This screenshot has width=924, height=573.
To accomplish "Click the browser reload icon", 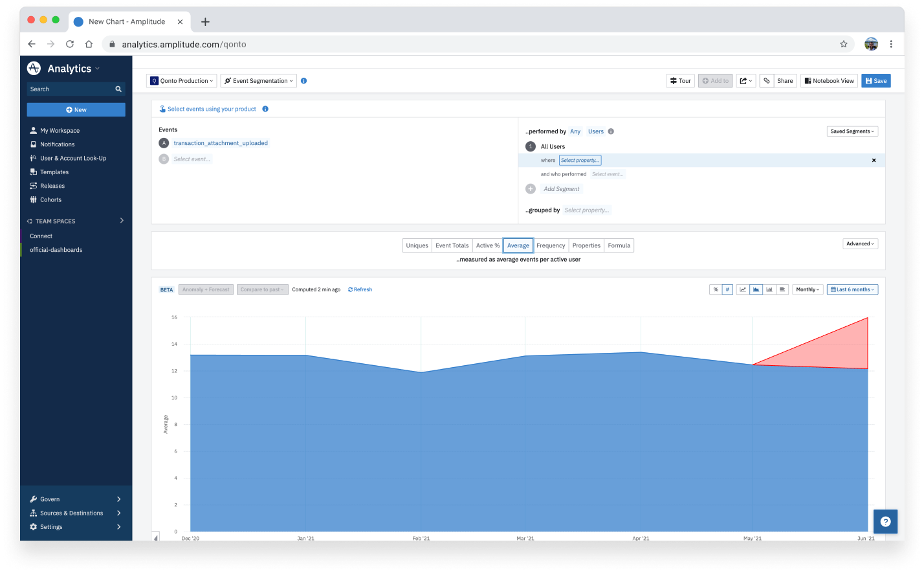I will 70,44.
